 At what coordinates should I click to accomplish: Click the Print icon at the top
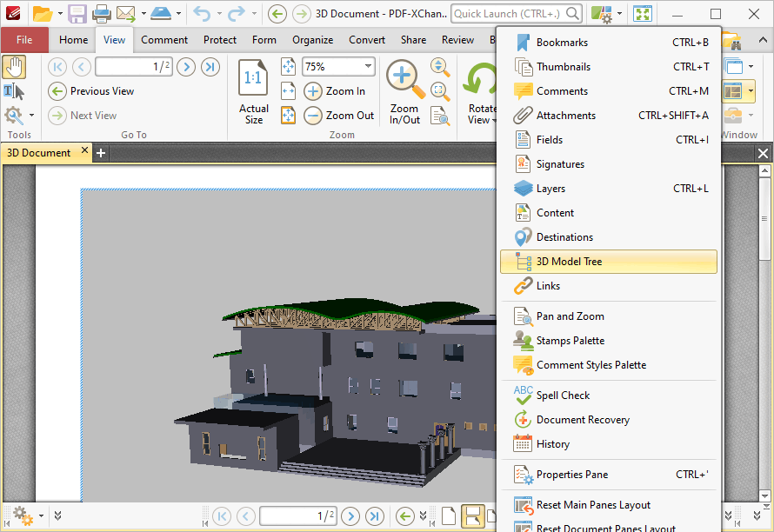point(102,13)
